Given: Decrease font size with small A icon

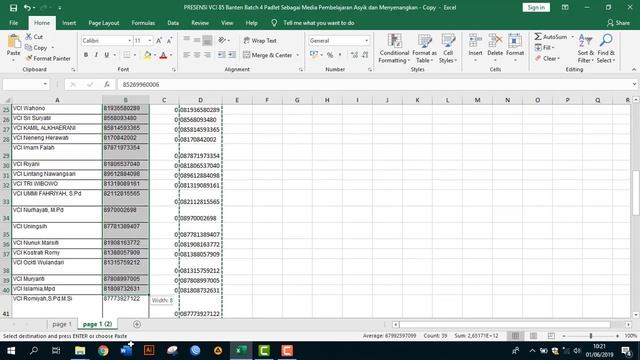Looking at the screenshot, I should point(169,40).
